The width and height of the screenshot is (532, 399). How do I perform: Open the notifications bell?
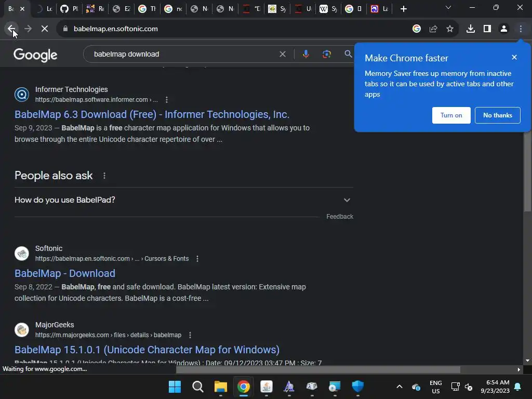pyautogui.click(x=518, y=387)
